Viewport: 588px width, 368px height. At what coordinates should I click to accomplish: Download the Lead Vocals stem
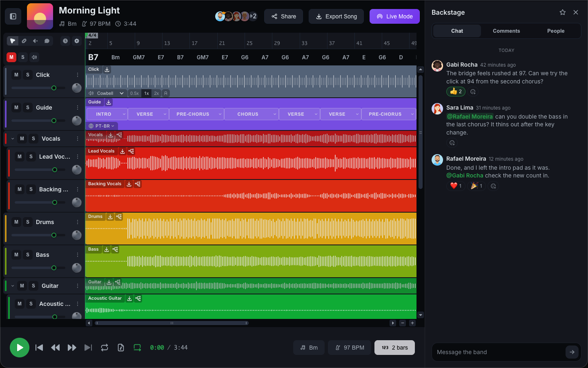(122, 151)
